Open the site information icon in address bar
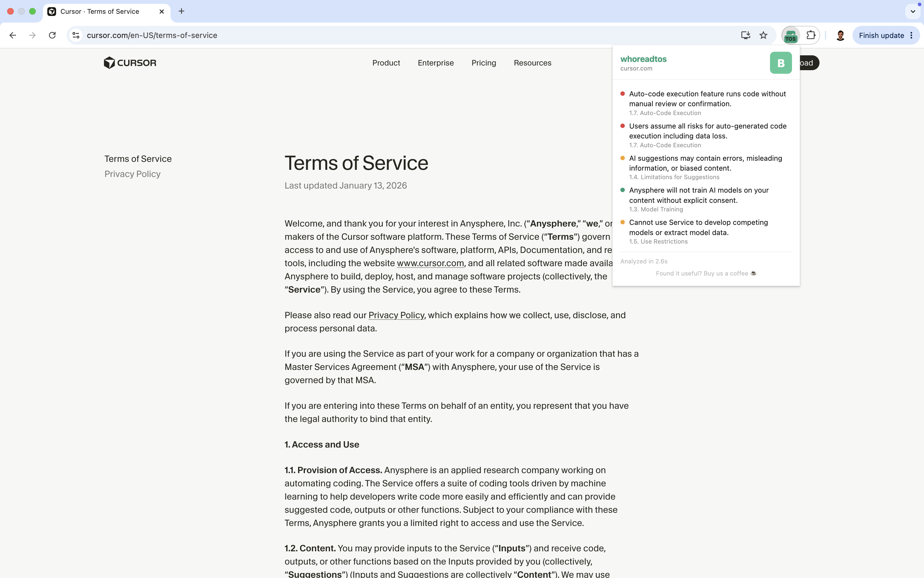Image resolution: width=924 pixels, height=578 pixels. (76, 35)
